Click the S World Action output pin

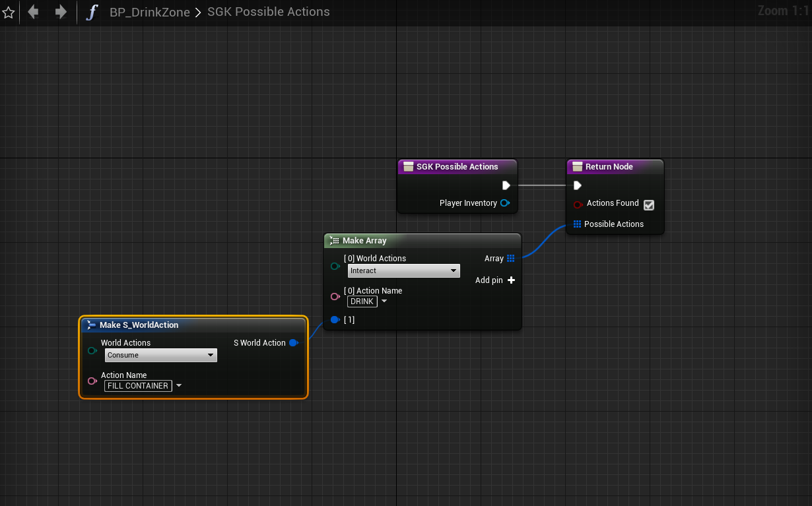(294, 343)
